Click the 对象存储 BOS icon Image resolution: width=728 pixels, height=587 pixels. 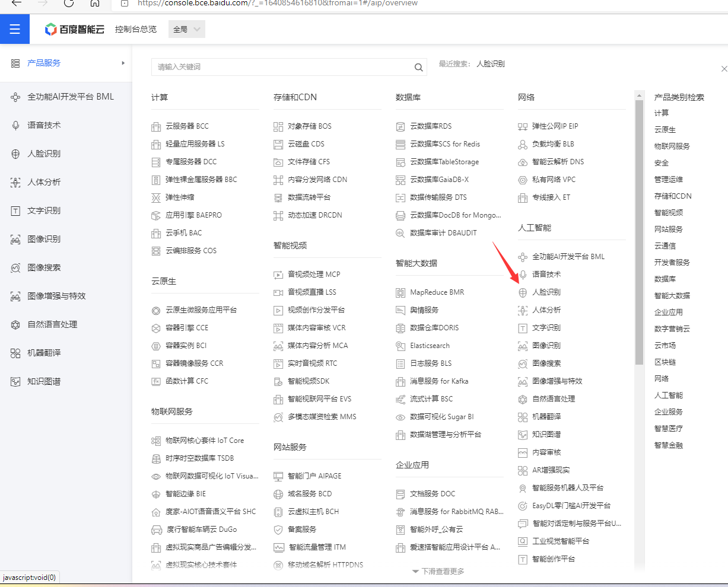click(x=278, y=126)
